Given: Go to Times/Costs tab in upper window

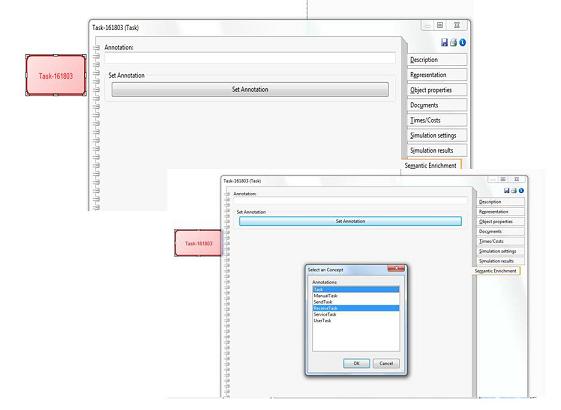Looking at the screenshot, I should point(437,120).
